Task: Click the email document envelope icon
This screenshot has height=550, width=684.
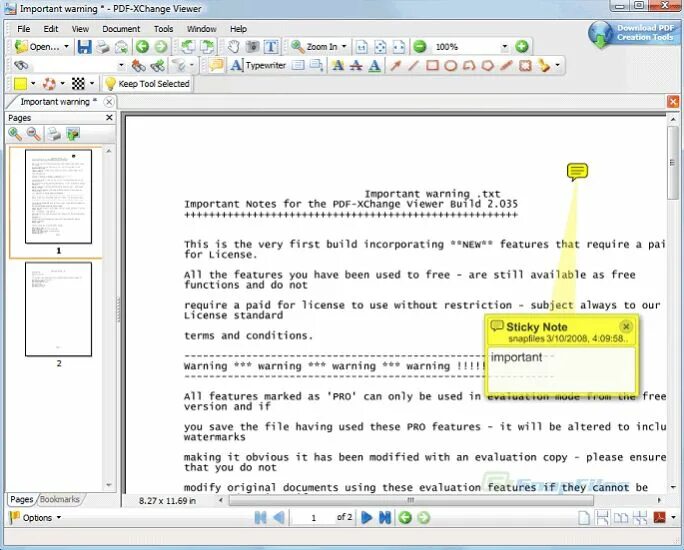Action: pos(121,47)
